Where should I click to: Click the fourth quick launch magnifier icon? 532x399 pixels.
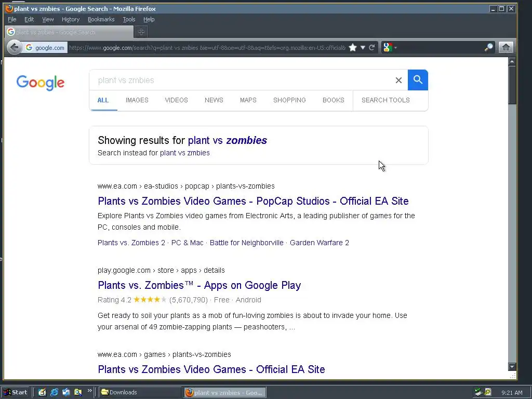(78, 392)
